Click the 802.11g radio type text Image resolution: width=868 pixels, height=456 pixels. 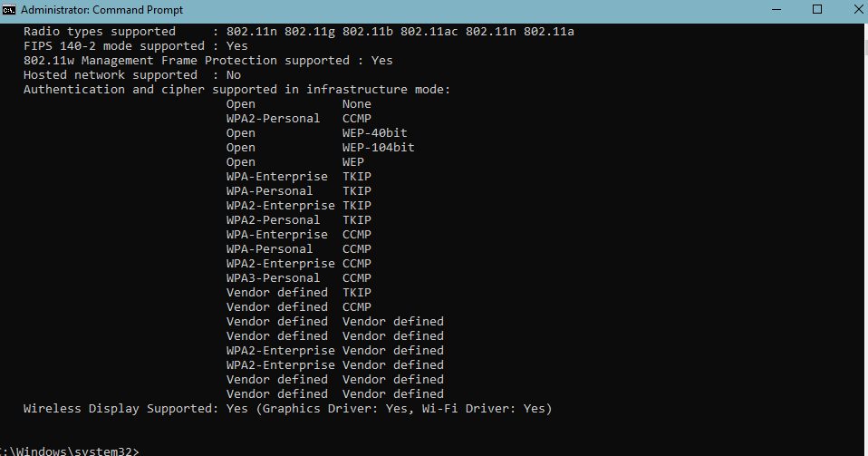[x=310, y=32]
